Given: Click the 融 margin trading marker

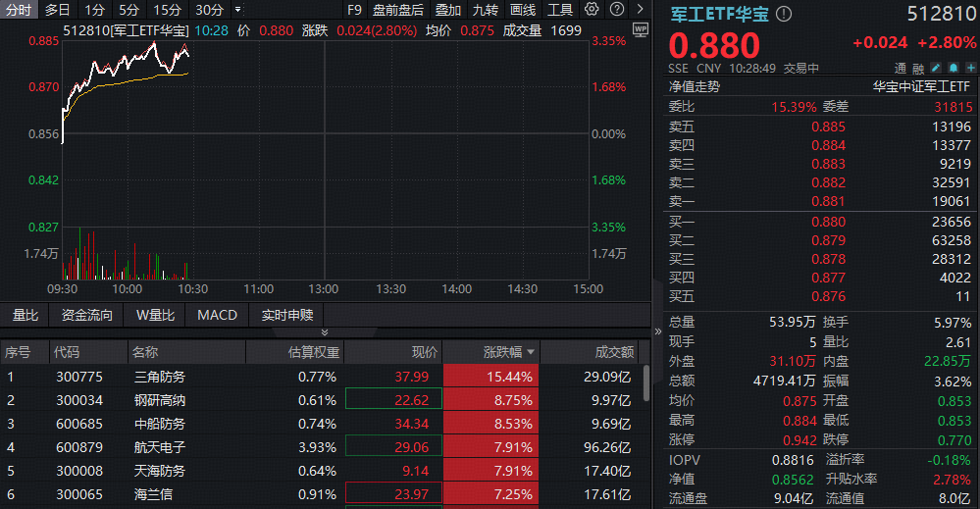Looking at the screenshot, I should [x=918, y=69].
